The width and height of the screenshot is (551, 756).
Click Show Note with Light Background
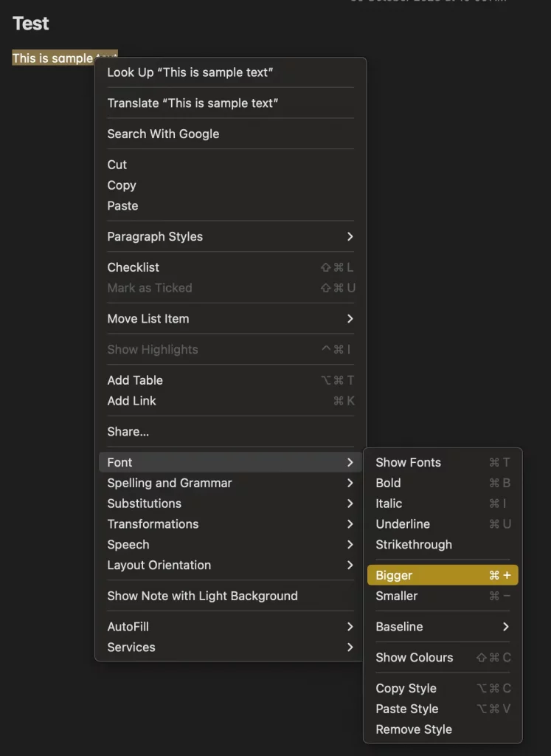pyautogui.click(x=231, y=596)
